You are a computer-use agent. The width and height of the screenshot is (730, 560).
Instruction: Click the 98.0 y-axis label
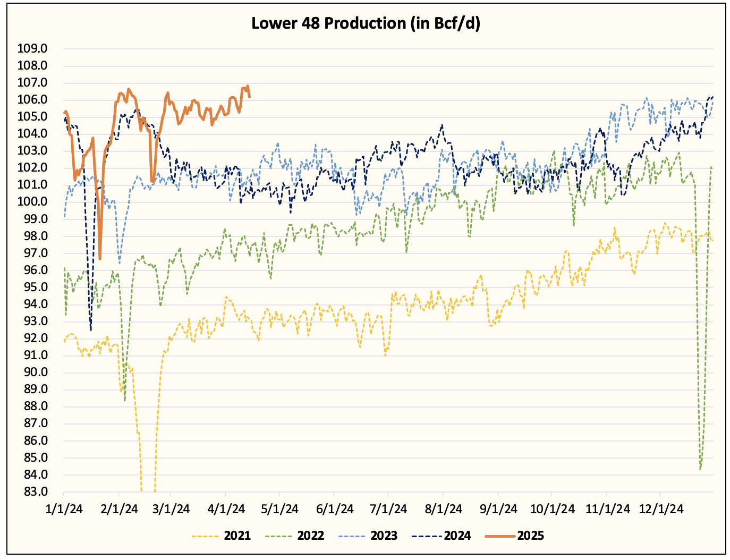(x=35, y=235)
